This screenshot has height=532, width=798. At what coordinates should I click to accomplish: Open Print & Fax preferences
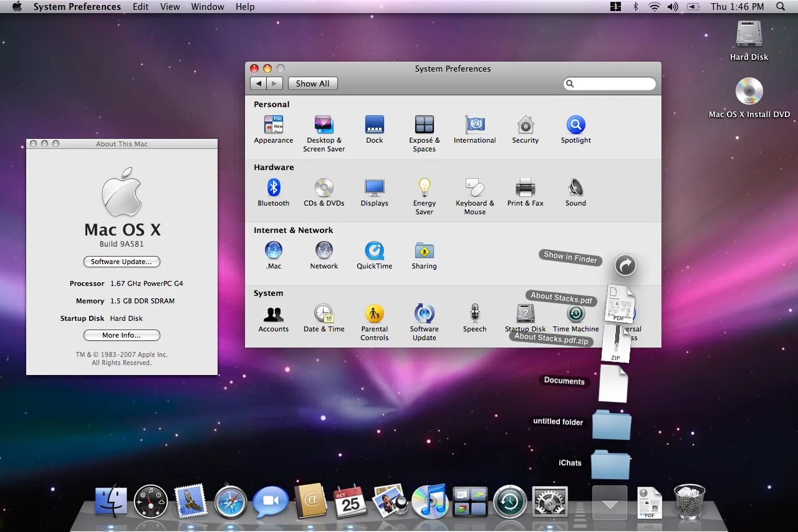(526, 192)
